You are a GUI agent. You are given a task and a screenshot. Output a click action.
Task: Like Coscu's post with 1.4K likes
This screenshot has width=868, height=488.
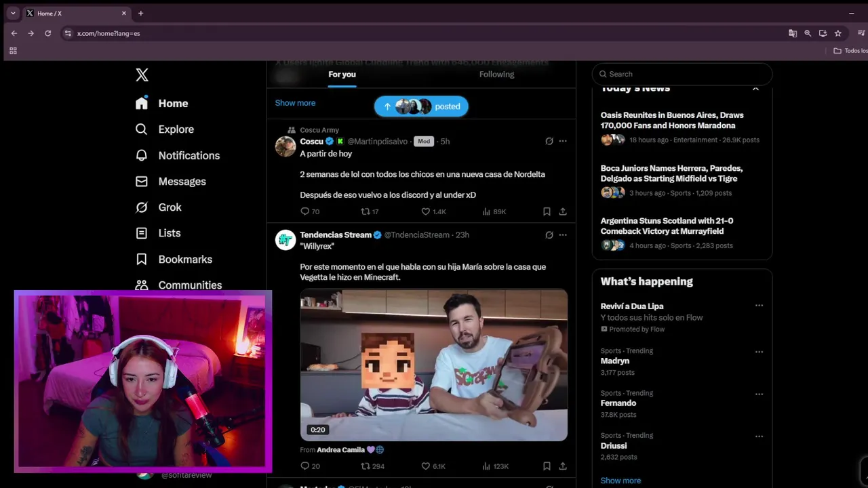pyautogui.click(x=433, y=211)
